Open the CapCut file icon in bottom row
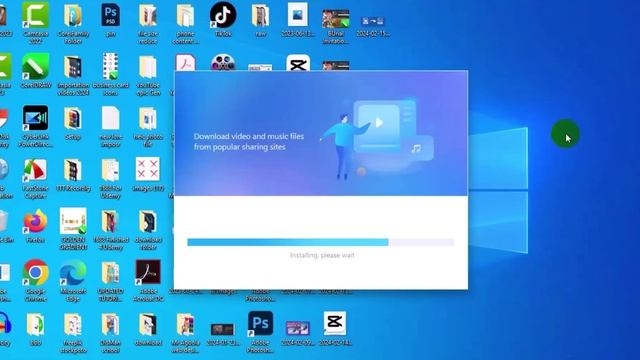This screenshot has height=360, width=640. [x=335, y=323]
